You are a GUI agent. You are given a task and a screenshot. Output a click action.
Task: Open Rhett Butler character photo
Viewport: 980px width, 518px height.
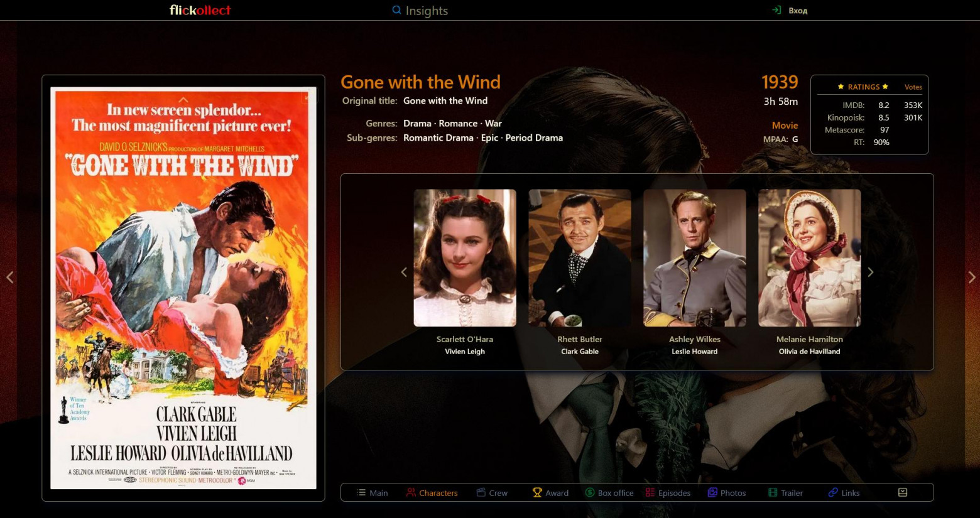coord(580,258)
